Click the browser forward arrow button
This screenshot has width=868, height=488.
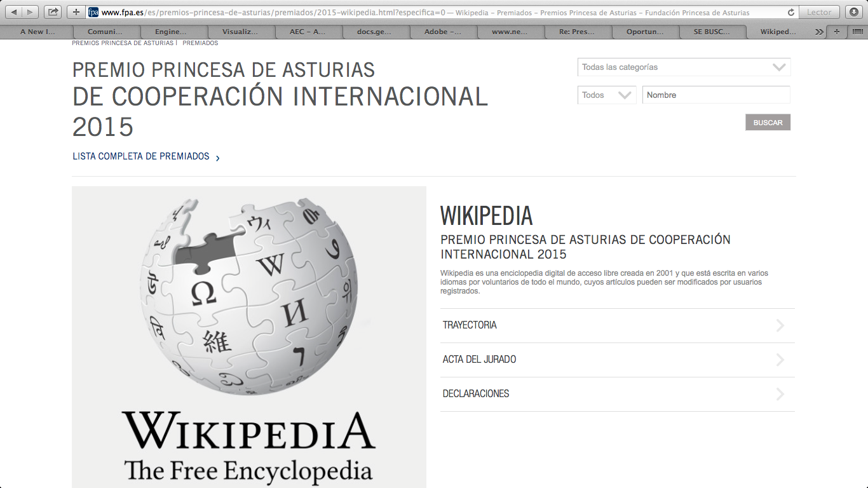(30, 12)
